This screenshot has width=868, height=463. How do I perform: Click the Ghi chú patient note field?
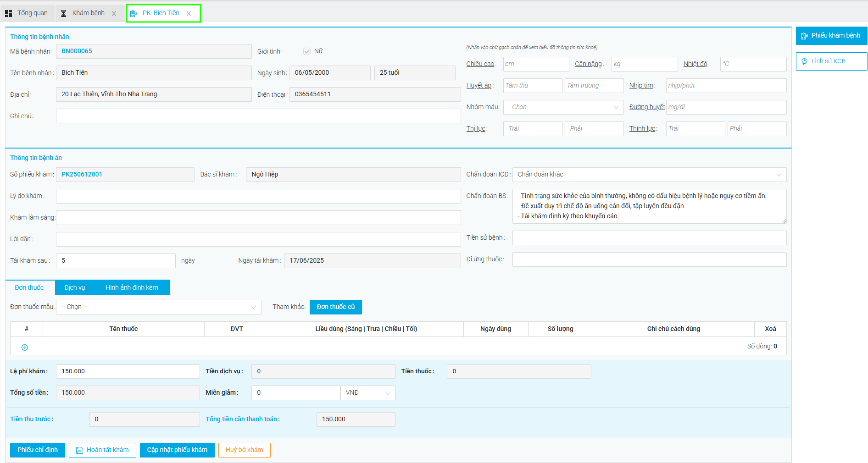258,116
